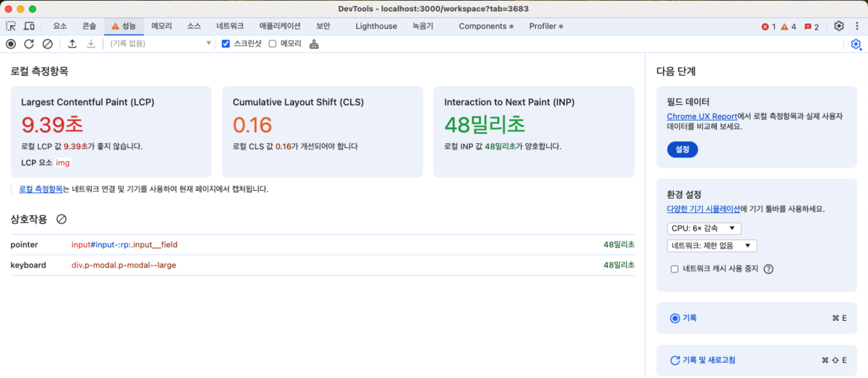
Task: Open the 네트워크: 제한 없음 dropdown
Action: (712, 246)
